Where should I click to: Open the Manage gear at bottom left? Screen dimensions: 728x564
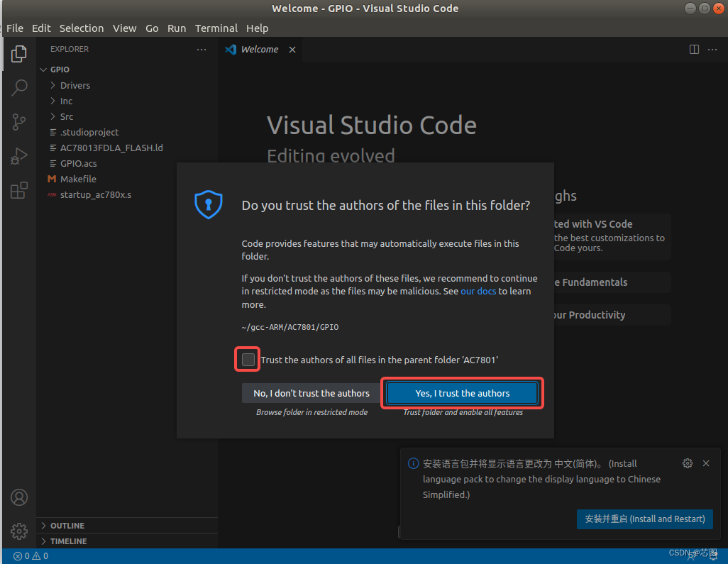coord(18,531)
